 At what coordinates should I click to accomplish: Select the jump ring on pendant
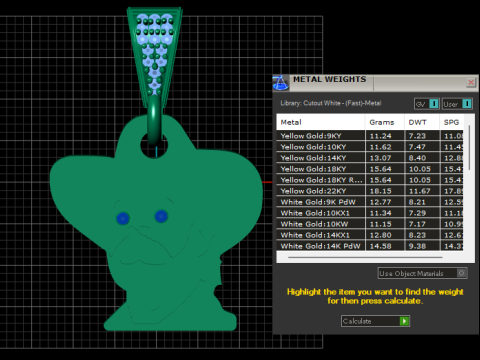(x=154, y=120)
